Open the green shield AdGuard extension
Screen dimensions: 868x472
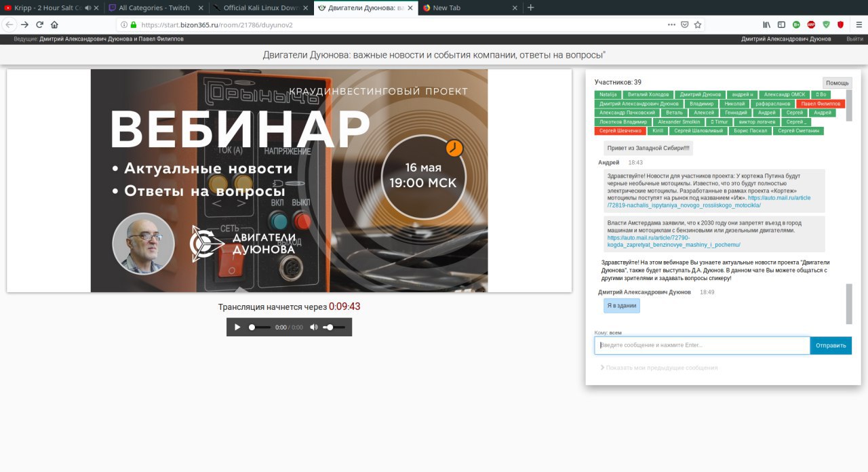[826, 24]
